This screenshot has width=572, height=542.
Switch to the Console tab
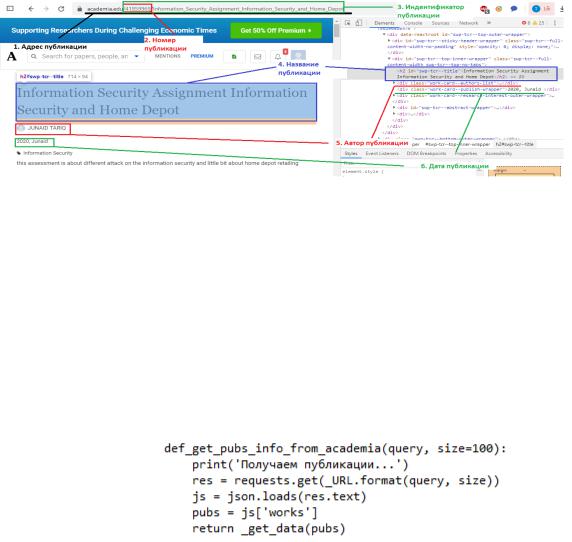tap(413, 23)
